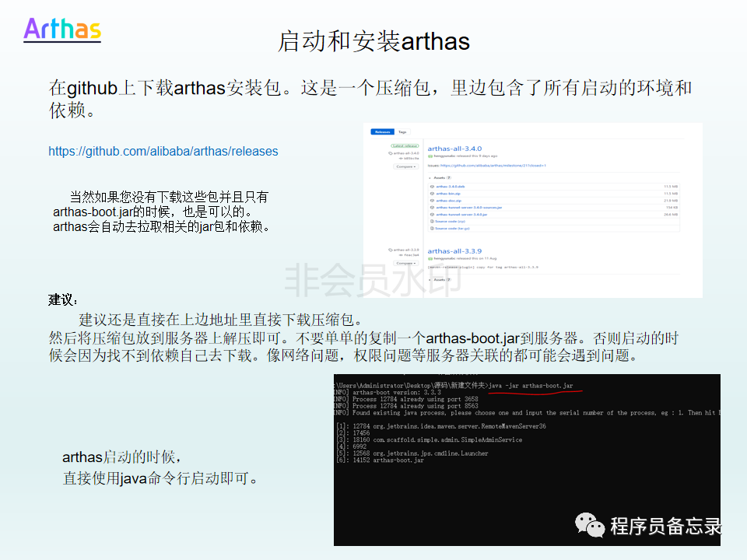Click package icon beside arthas-doc.zip
Screen dimensions: 747x560
point(432,201)
